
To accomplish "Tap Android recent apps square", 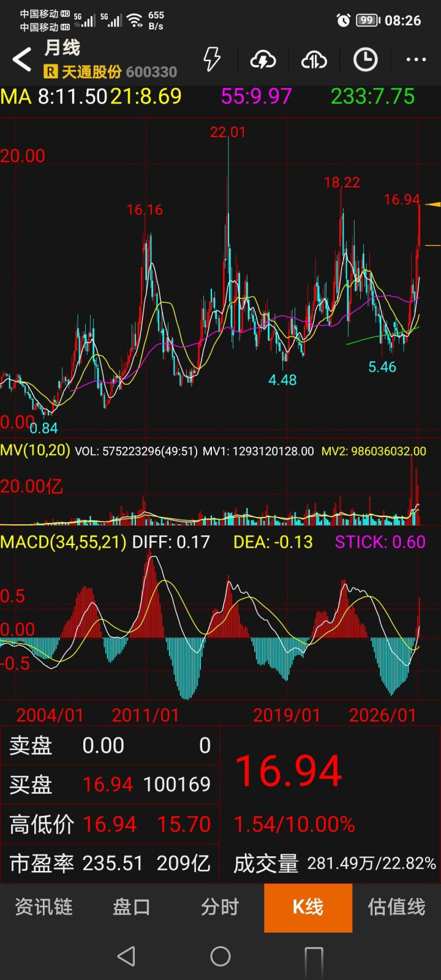I will point(314,957).
